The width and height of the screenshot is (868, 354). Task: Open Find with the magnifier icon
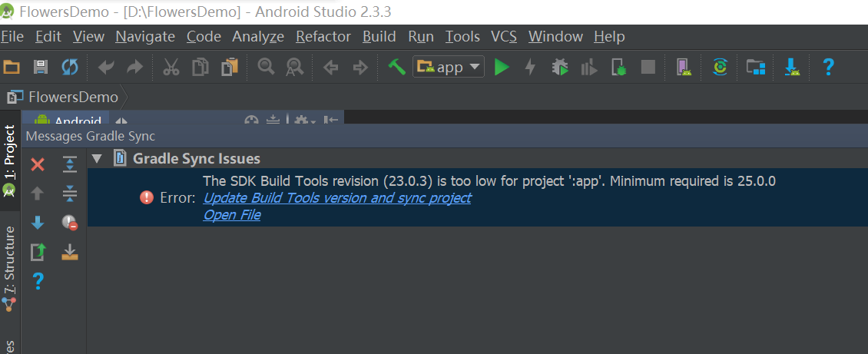pyautogui.click(x=267, y=68)
